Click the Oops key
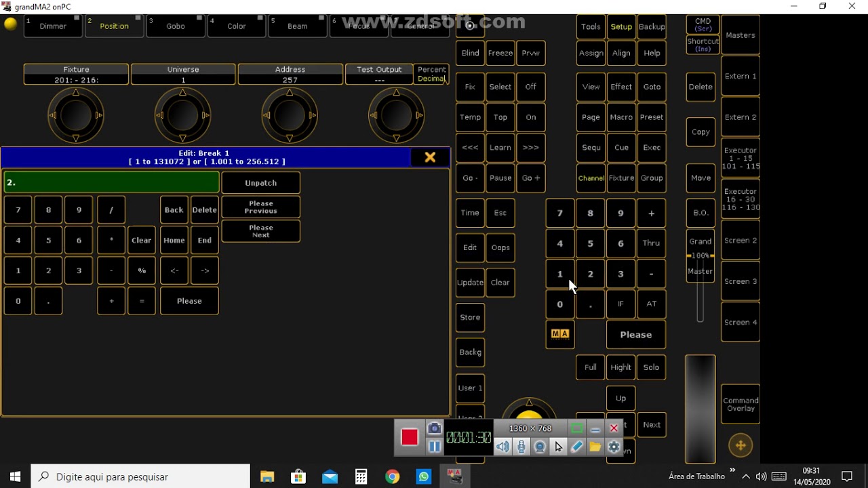The height and width of the screenshot is (488, 868). tap(500, 247)
